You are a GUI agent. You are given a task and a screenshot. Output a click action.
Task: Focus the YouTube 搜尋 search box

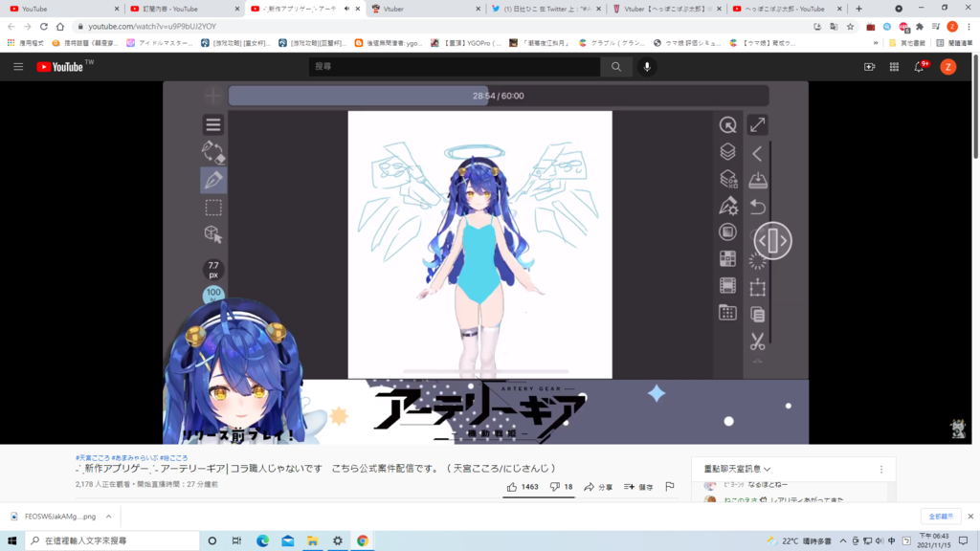coord(455,67)
